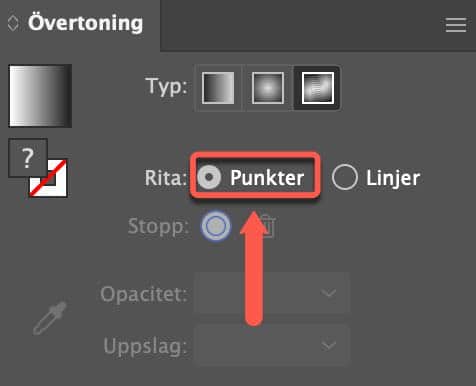The image size is (476, 386).
Task: Select the Punkter radio button
Action: pos(209,177)
